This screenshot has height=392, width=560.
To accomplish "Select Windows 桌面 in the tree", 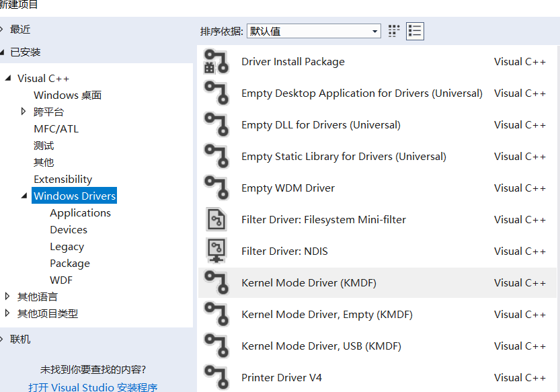I will pyautogui.click(x=67, y=95).
